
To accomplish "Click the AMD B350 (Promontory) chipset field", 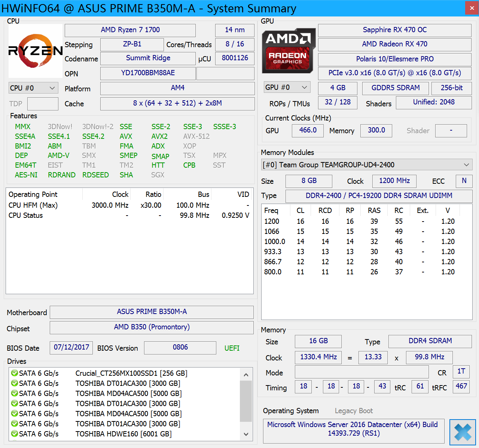I will click(152, 327).
